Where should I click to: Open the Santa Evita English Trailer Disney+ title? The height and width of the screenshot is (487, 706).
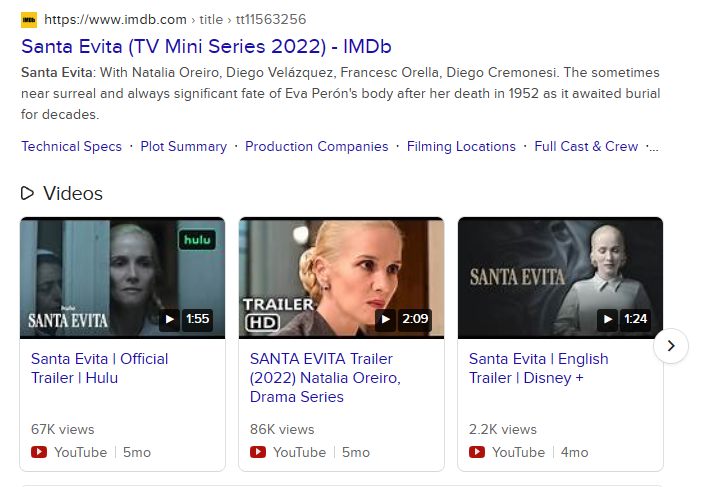(x=539, y=368)
